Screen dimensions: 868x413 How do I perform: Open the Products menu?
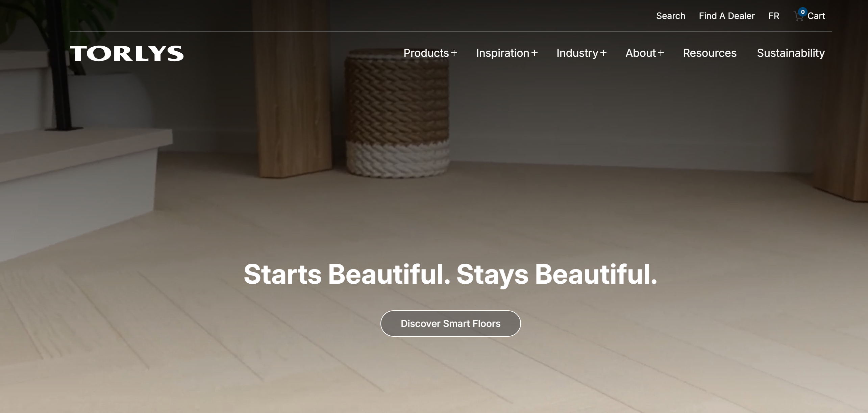(x=426, y=53)
